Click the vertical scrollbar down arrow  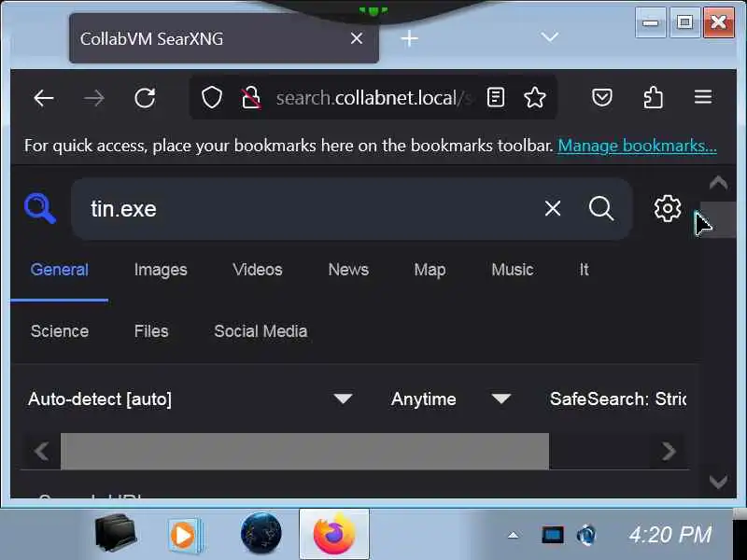[x=718, y=482]
